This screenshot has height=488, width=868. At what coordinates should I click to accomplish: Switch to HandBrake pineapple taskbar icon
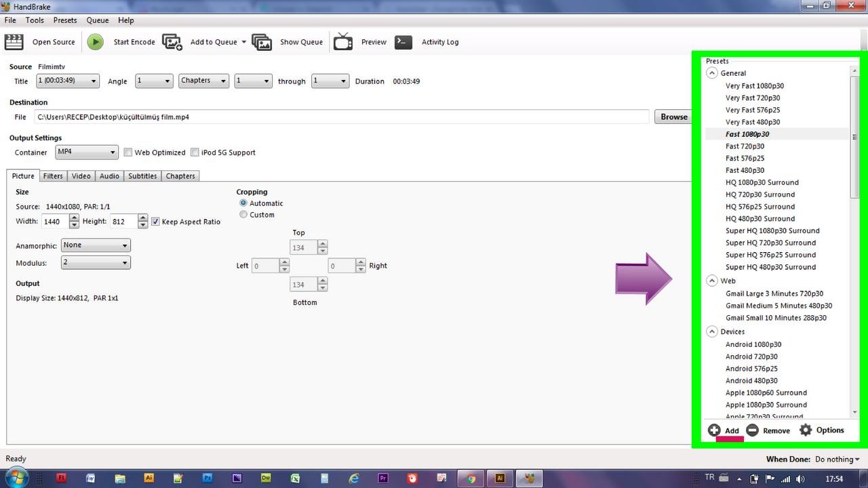(530, 478)
